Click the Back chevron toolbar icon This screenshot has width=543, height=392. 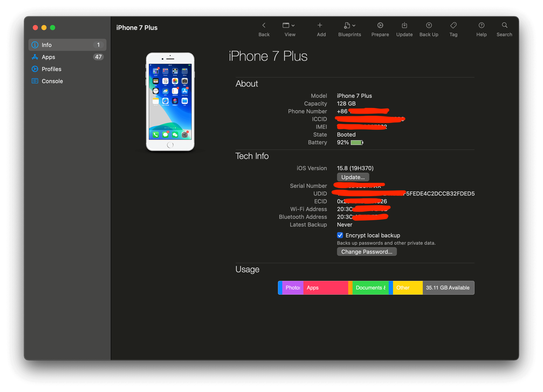point(264,25)
